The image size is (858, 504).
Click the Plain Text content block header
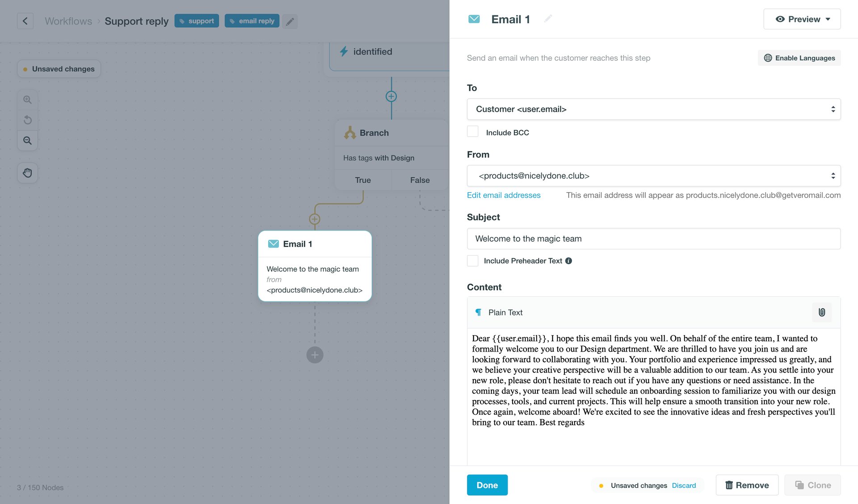click(505, 312)
